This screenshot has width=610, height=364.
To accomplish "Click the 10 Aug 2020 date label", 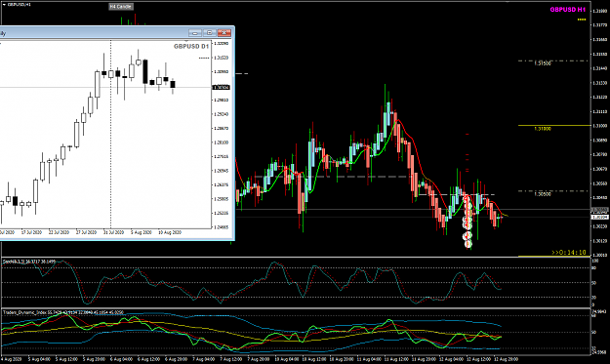I will pos(170,232).
